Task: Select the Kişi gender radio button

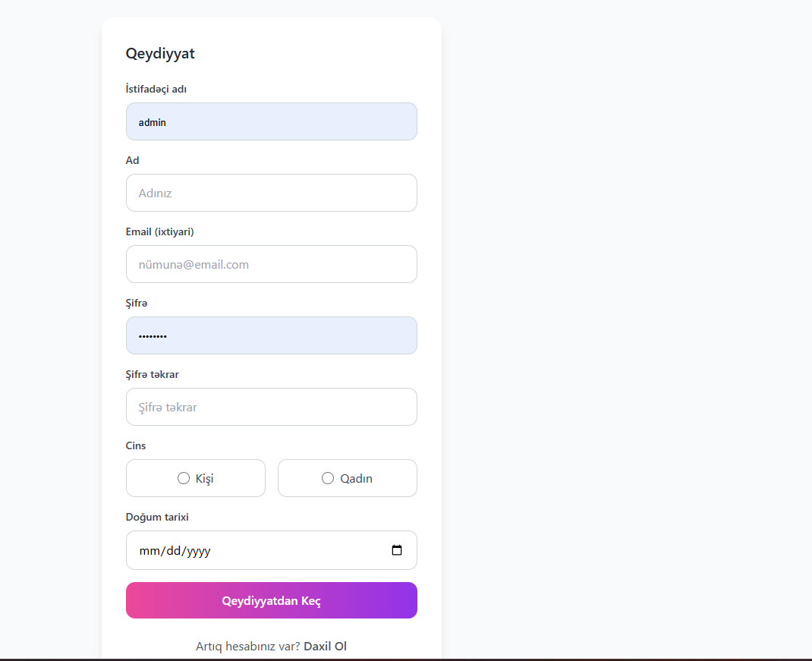Action: click(x=184, y=478)
